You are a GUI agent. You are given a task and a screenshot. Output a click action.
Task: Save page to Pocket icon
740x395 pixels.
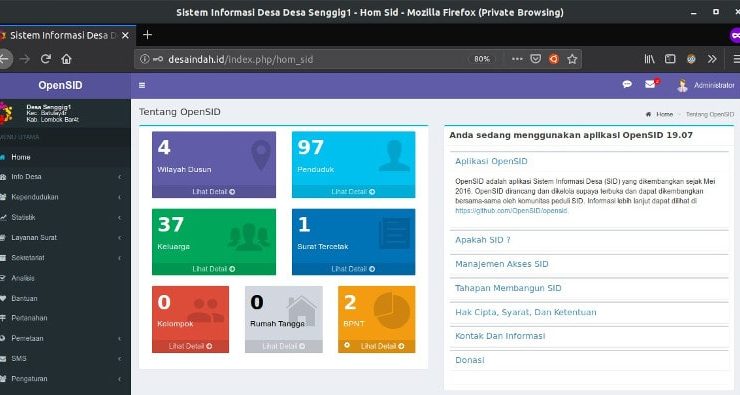click(x=536, y=59)
